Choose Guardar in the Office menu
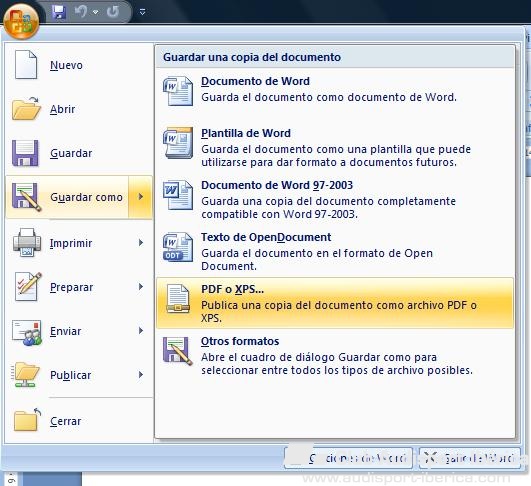The height and width of the screenshot is (486, 531). coord(71,153)
